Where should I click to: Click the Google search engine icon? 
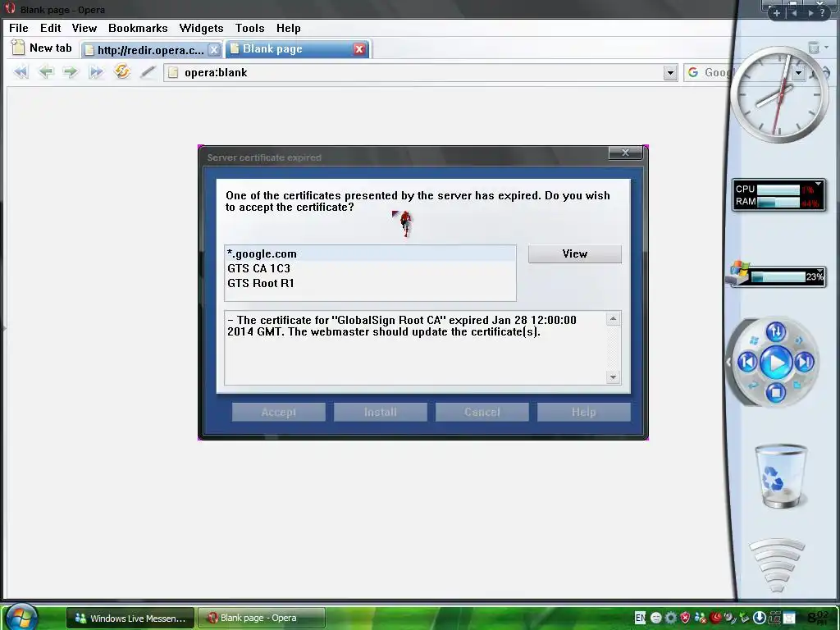[693, 72]
